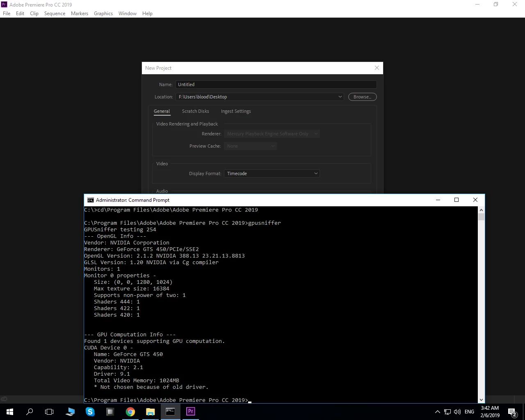The image size is (525, 420).
Task: Click 'Total Video Memory: 1024MB' text
Action: tap(137, 381)
